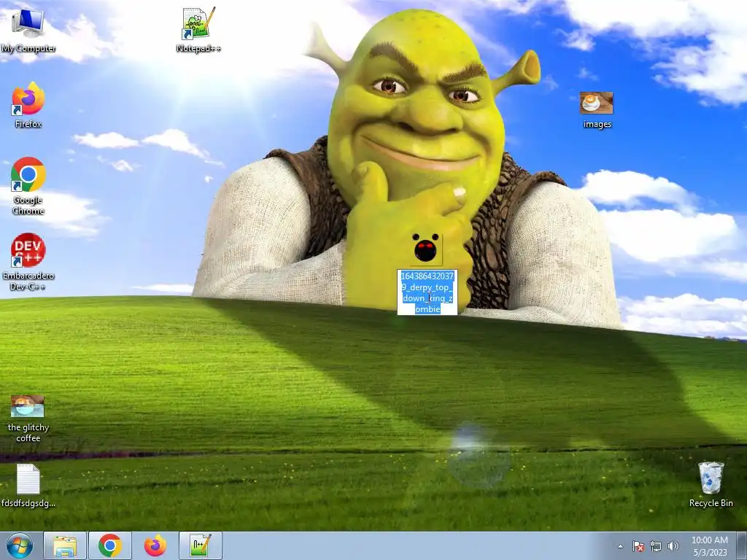This screenshot has height=560, width=747.
Task: Click the "Recycle Bin" label text
Action: click(711, 503)
